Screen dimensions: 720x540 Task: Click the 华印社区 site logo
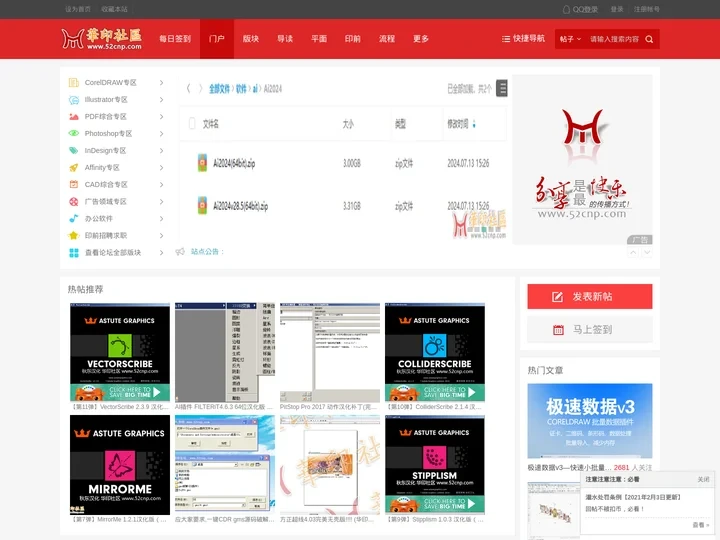(x=102, y=39)
